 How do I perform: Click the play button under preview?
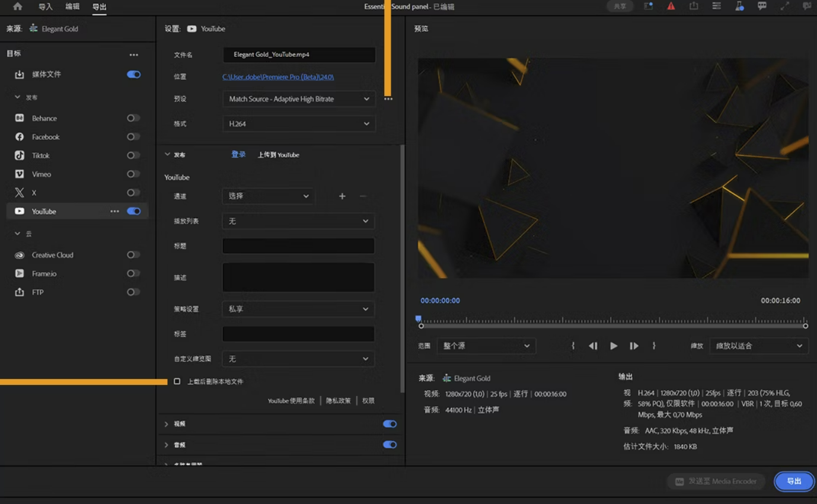(614, 346)
